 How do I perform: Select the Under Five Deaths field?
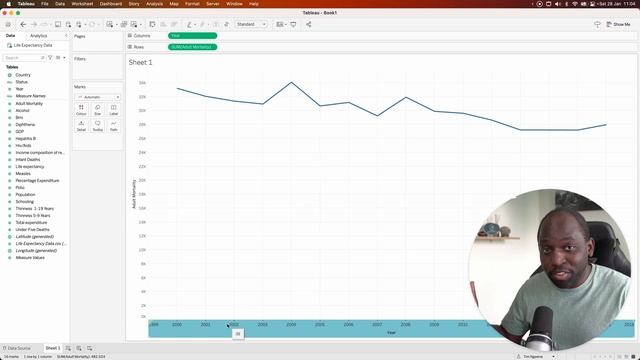coord(32,229)
